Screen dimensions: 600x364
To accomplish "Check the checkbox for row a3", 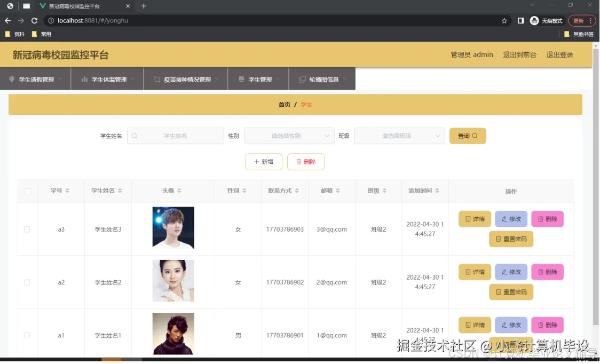I will [x=27, y=230].
